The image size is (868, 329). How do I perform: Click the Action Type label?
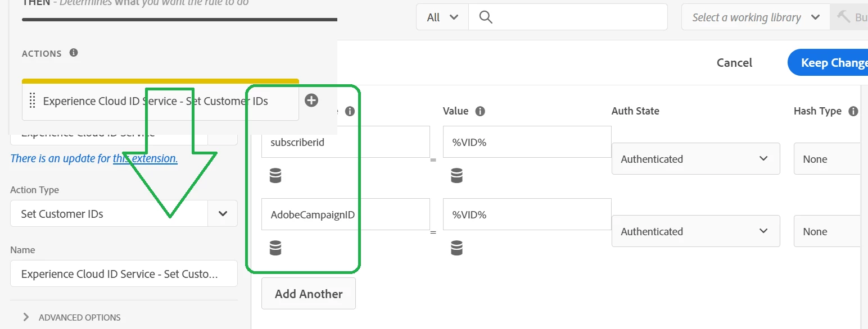[34, 190]
